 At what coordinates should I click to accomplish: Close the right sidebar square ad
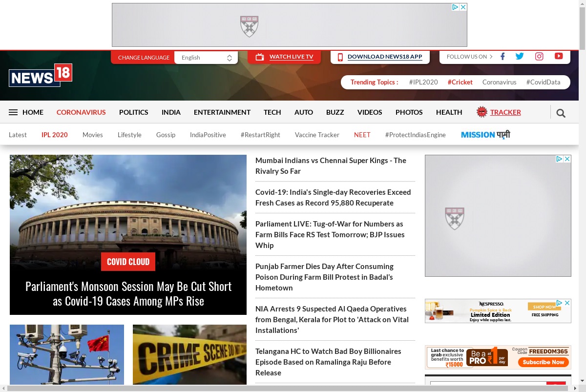[567, 159]
